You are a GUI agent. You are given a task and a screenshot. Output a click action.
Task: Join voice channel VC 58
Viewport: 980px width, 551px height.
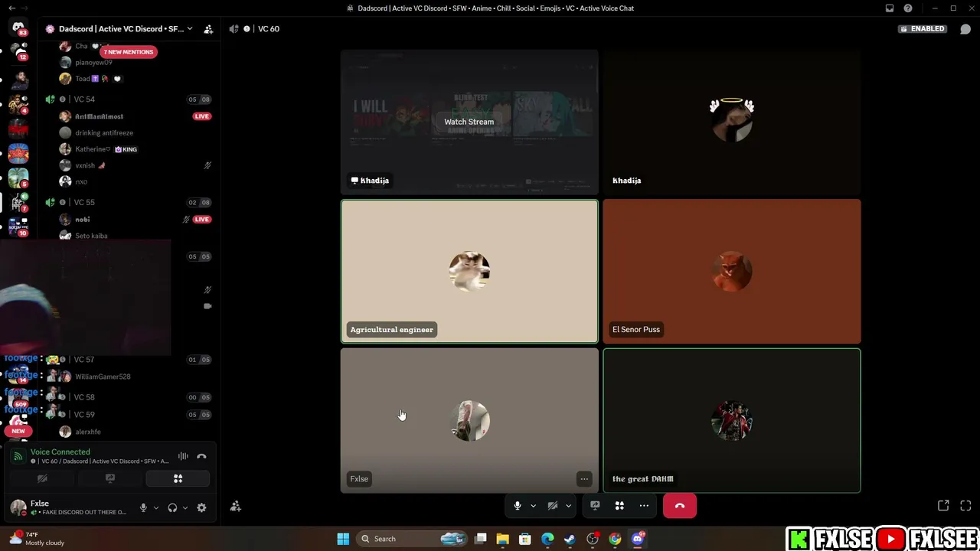[84, 397]
